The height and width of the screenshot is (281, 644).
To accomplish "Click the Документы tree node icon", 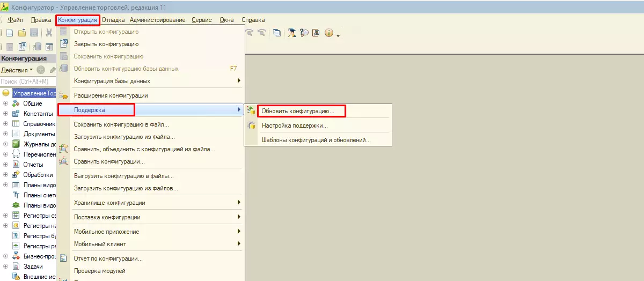I will click(16, 134).
